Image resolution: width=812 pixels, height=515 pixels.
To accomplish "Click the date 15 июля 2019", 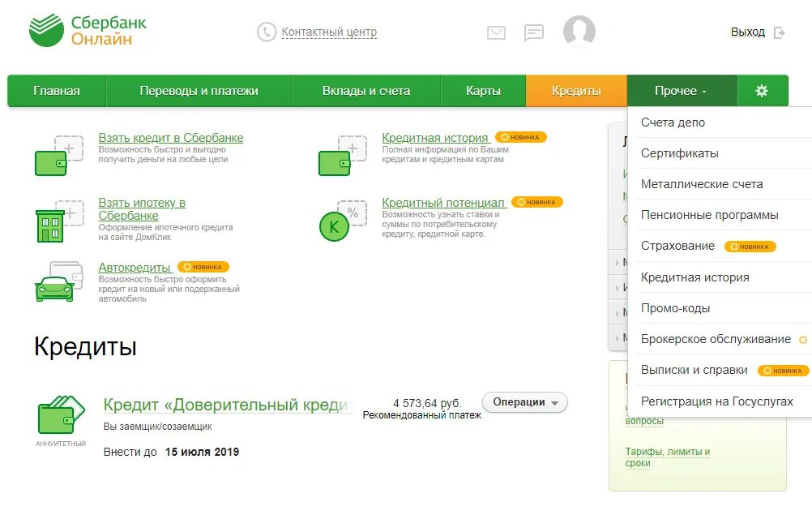I will [x=202, y=452].
